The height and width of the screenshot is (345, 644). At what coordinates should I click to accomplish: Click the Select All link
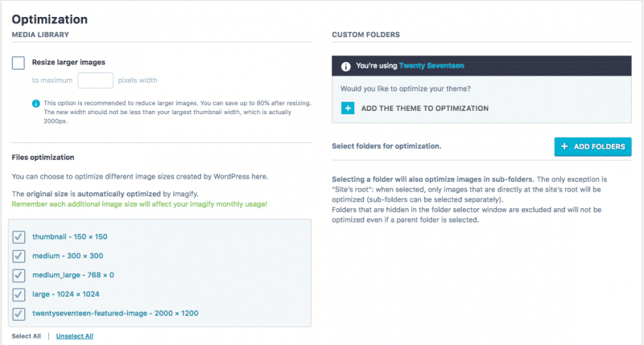[x=26, y=336]
